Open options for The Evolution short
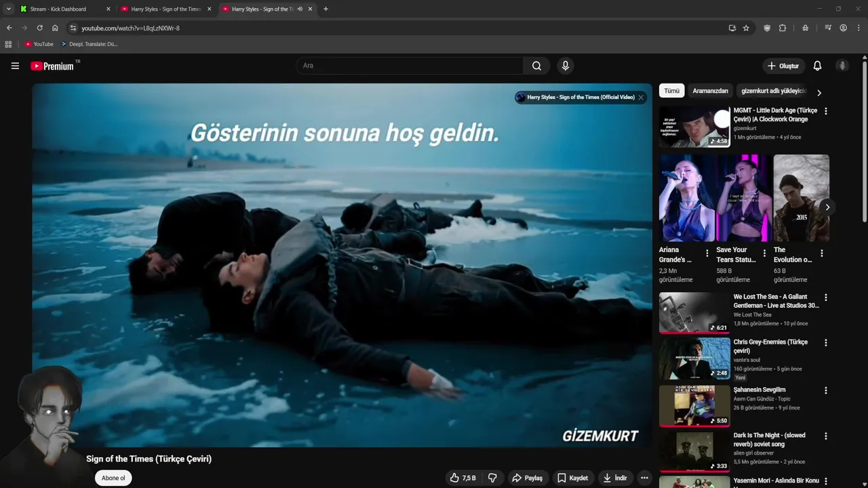The height and width of the screenshot is (488, 868). tap(821, 253)
